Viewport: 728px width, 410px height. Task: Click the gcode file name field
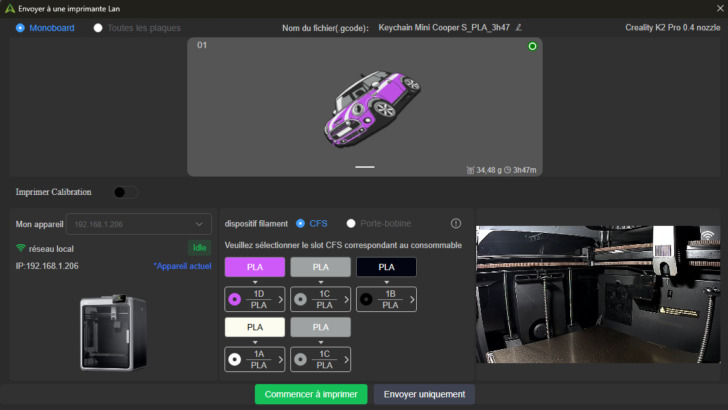click(444, 28)
